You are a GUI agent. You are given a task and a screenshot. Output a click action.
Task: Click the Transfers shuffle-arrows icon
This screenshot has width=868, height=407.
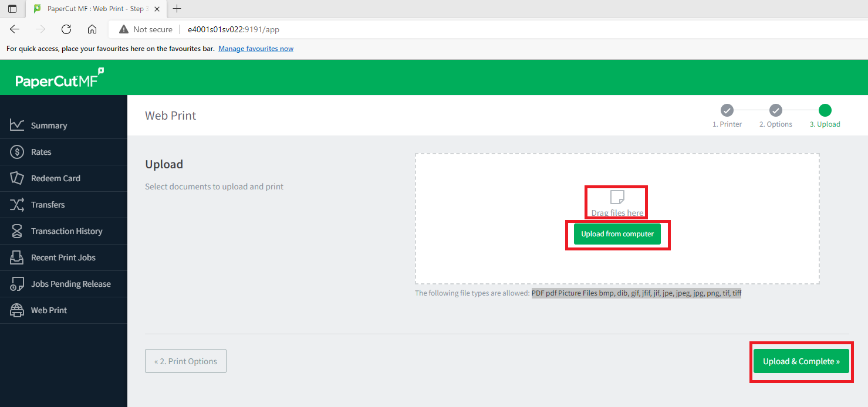pyautogui.click(x=17, y=204)
